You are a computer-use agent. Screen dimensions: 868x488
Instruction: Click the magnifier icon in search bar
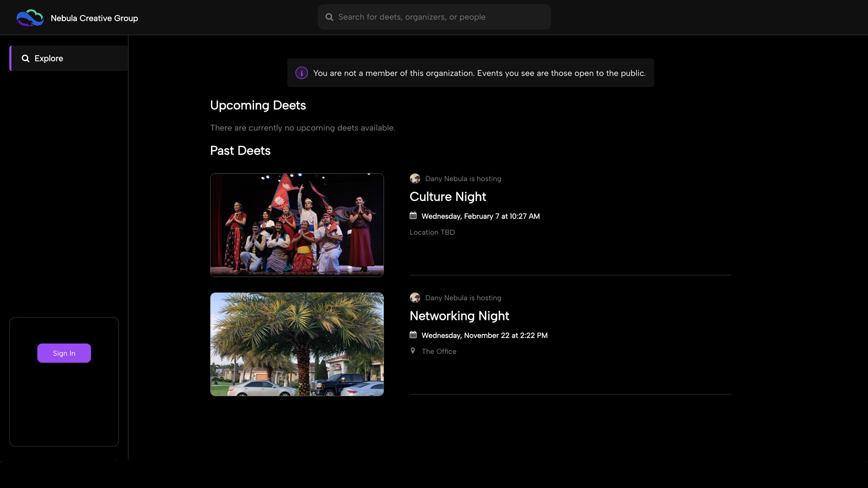[330, 17]
